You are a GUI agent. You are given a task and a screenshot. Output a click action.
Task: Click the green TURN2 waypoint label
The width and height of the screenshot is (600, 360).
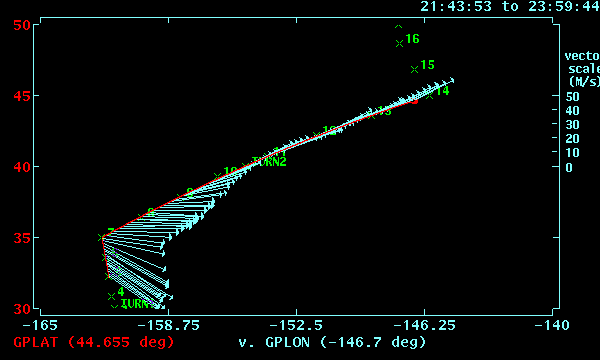pos(269,161)
